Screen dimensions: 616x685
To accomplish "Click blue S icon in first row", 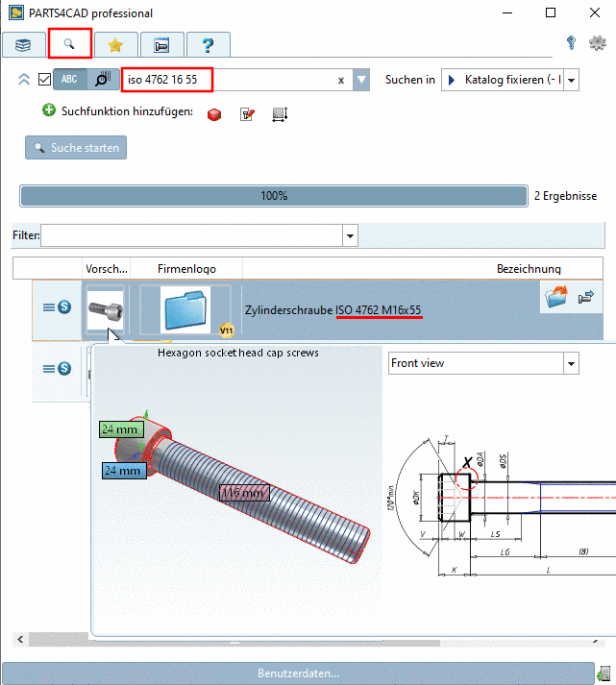I will [x=64, y=307].
